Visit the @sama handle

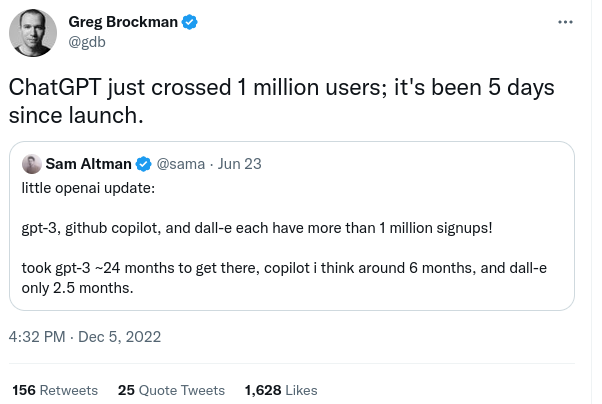coord(181,164)
